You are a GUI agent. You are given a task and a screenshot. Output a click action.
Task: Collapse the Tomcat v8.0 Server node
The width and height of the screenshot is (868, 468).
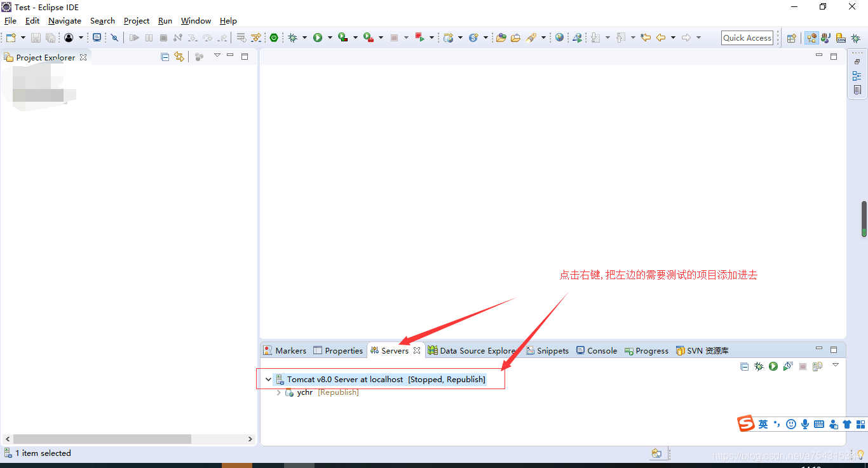268,380
